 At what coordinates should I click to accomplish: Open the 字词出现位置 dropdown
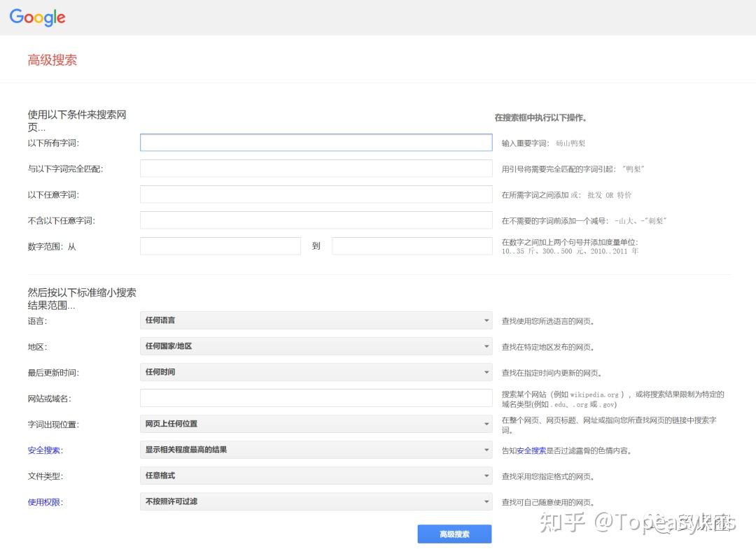[x=315, y=424]
